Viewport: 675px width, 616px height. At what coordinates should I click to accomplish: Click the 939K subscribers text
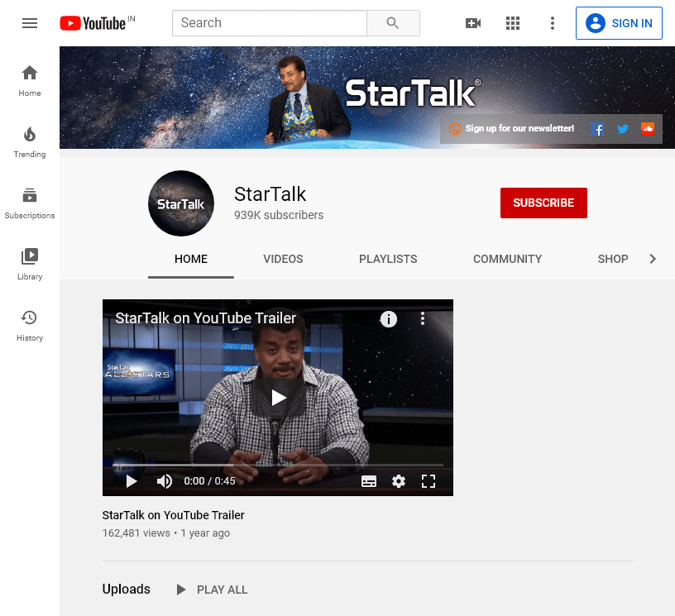279,215
